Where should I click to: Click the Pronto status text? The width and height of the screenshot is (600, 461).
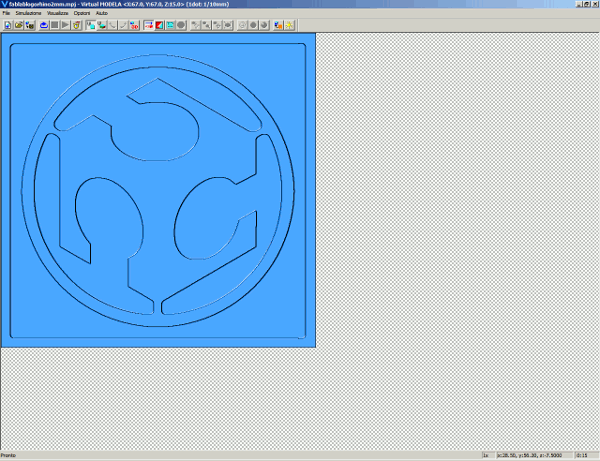[8, 455]
